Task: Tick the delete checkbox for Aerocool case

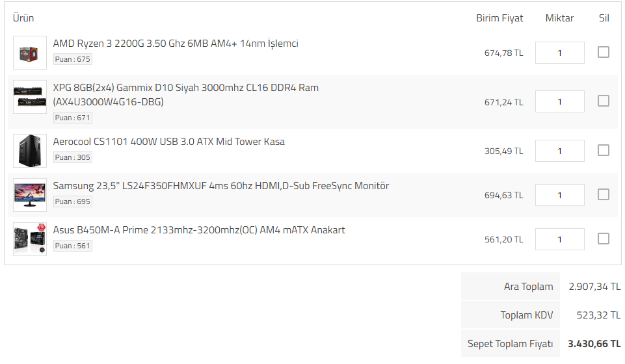Action: tap(604, 150)
